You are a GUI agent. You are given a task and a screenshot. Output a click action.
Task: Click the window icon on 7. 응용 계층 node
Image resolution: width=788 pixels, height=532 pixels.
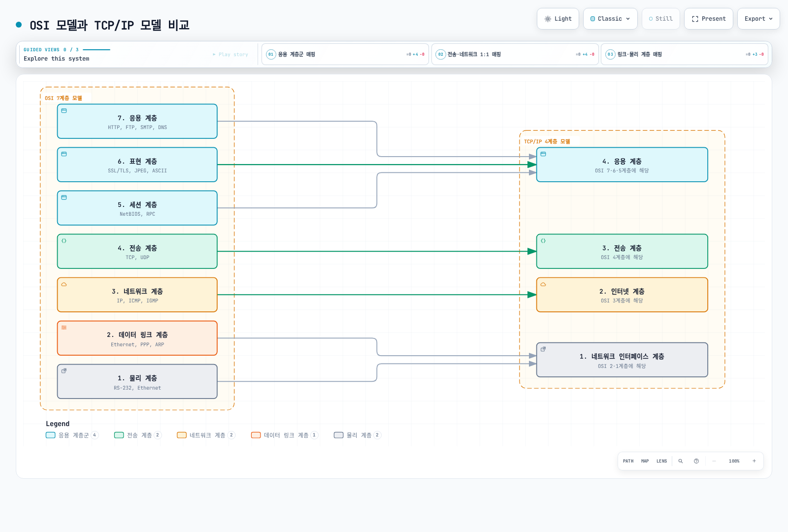point(64,111)
